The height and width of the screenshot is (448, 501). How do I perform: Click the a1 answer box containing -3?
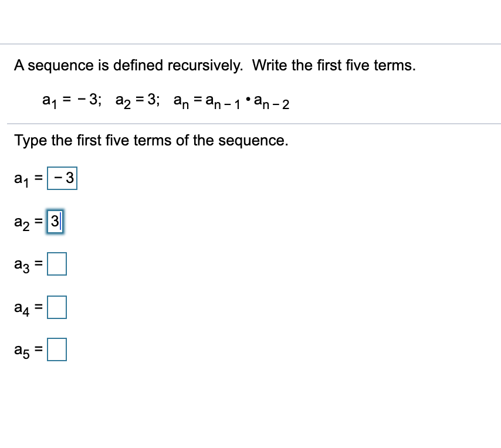(62, 178)
